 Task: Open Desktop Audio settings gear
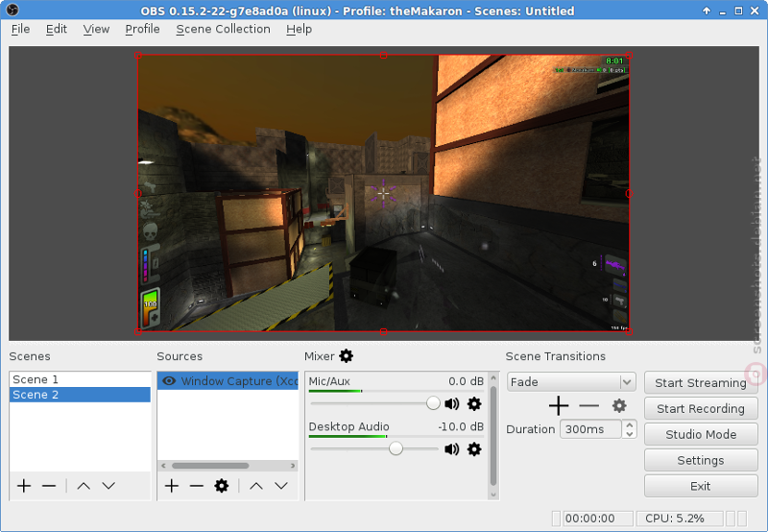474,448
